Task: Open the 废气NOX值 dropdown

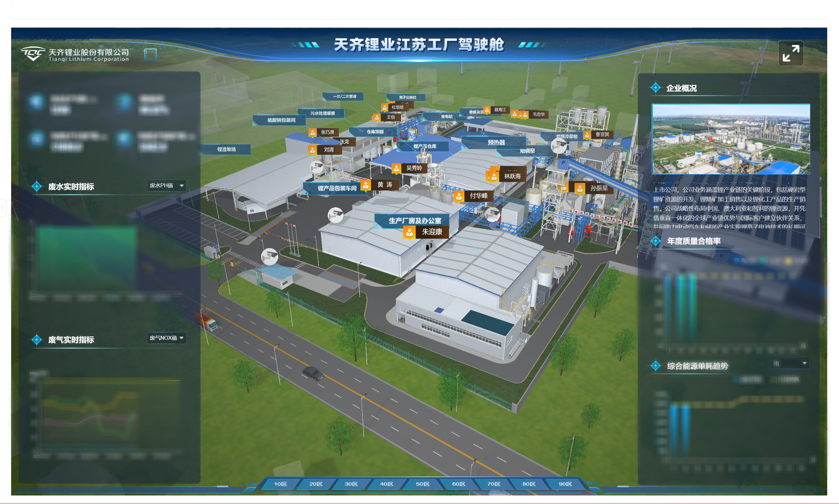Action: click(x=166, y=338)
